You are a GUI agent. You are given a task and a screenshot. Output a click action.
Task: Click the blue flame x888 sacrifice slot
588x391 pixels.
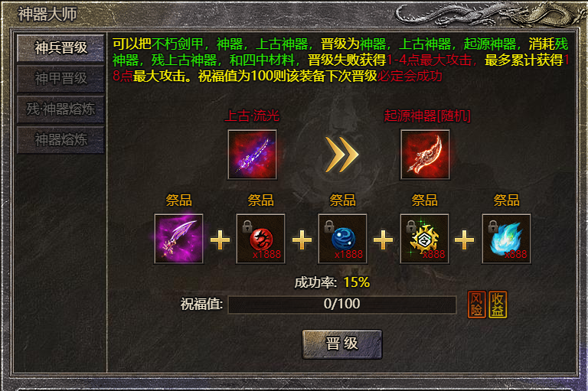click(x=506, y=239)
